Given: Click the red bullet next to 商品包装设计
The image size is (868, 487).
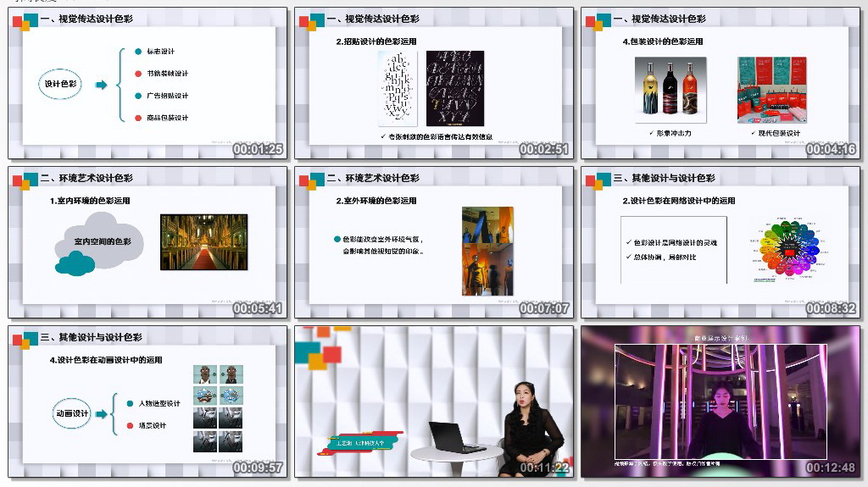Looking at the screenshot, I should 138,118.
